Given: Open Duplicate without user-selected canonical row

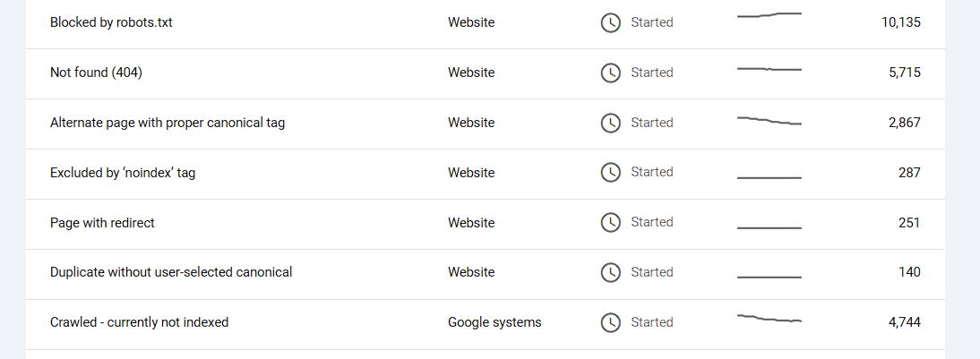Looking at the screenshot, I should [x=171, y=272].
